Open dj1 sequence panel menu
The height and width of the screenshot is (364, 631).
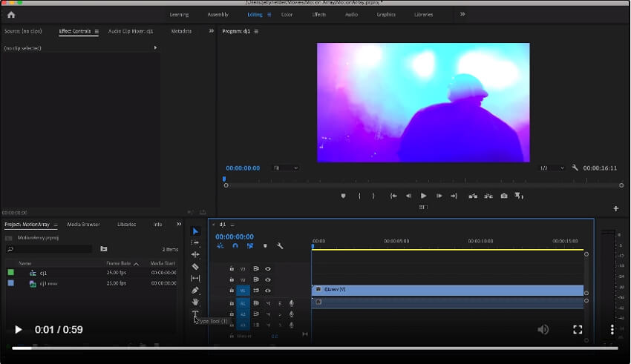[232, 225]
